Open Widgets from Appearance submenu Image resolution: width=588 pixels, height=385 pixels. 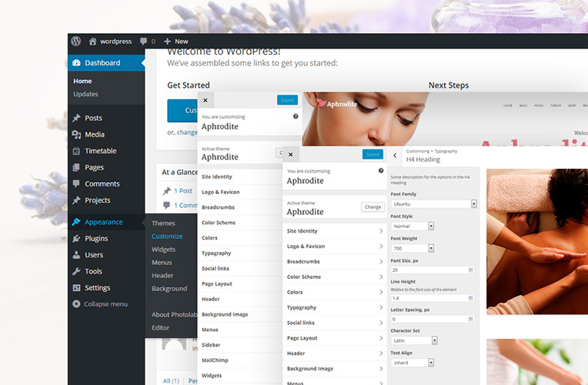pos(163,249)
